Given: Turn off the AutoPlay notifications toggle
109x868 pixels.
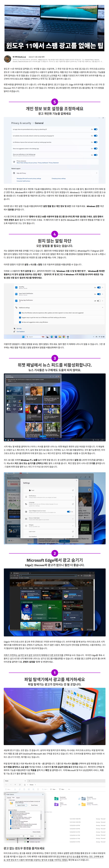Looking at the screenshot, I should (x=99, y=287).
